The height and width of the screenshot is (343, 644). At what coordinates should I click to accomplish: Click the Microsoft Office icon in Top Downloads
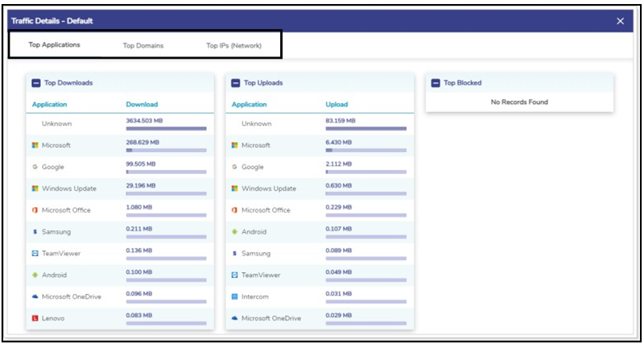(x=35, y=210)
